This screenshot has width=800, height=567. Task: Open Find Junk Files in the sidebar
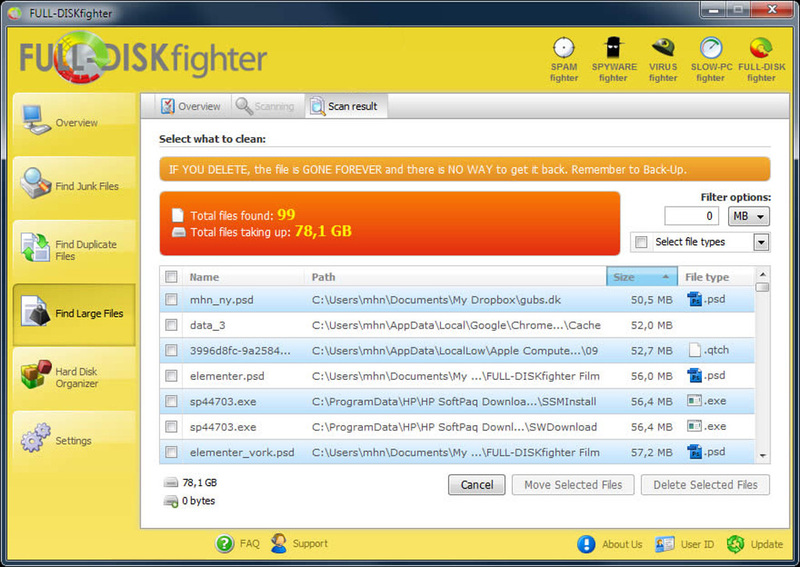click(x=74, y=186)
